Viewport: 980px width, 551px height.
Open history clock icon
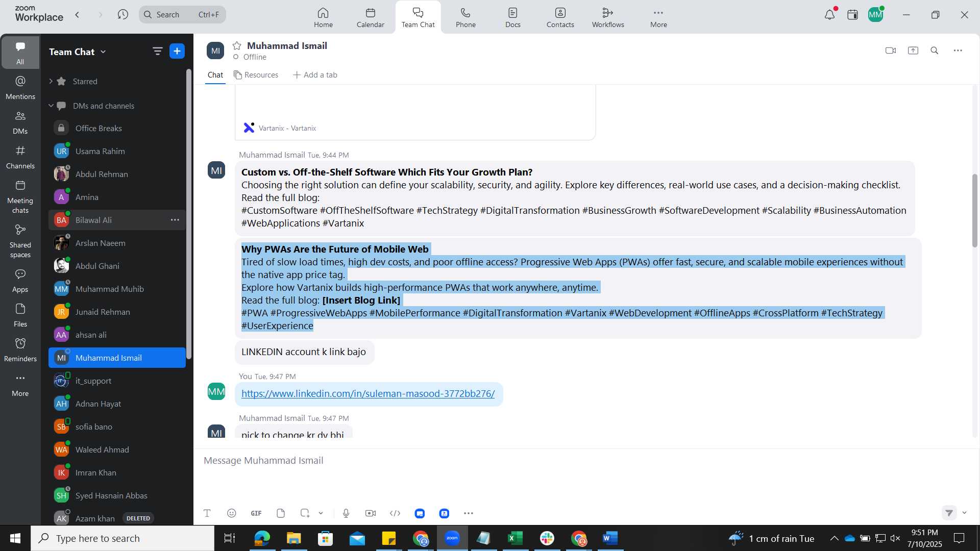[x=122, y=15]
